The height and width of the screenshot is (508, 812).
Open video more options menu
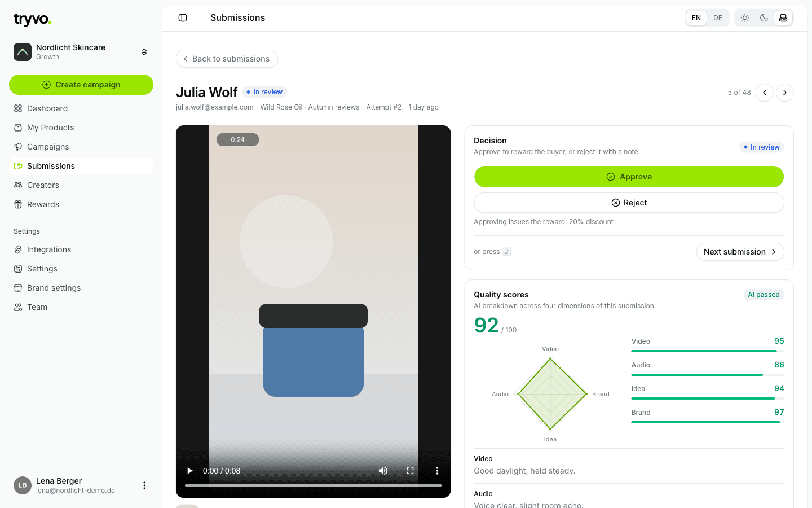point(437,471)
